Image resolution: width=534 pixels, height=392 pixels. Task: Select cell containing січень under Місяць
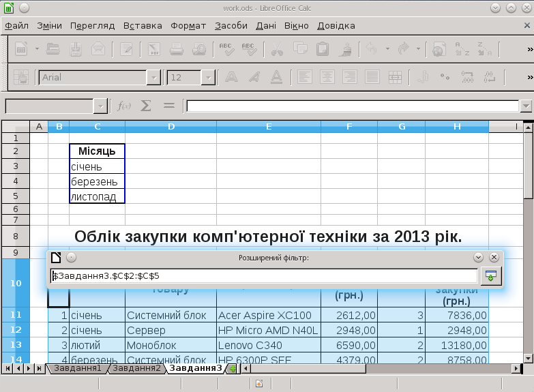[97, 166]
